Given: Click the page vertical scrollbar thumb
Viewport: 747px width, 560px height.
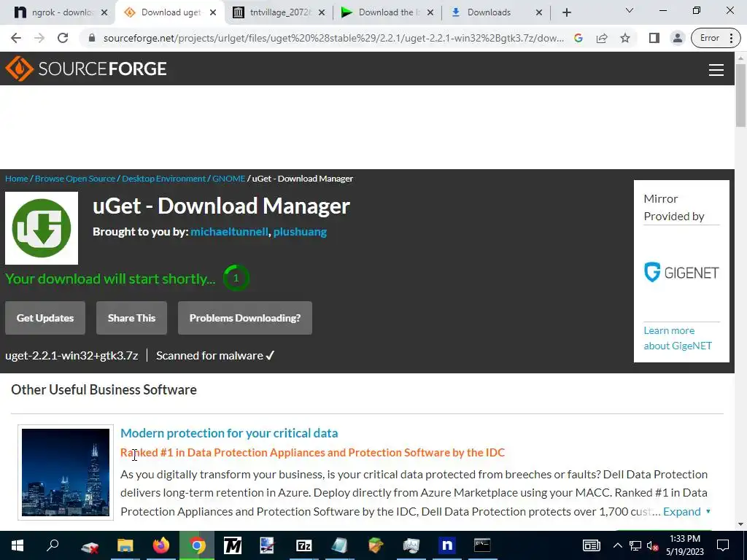Looking at the screenshot, I should pos(741,96).
